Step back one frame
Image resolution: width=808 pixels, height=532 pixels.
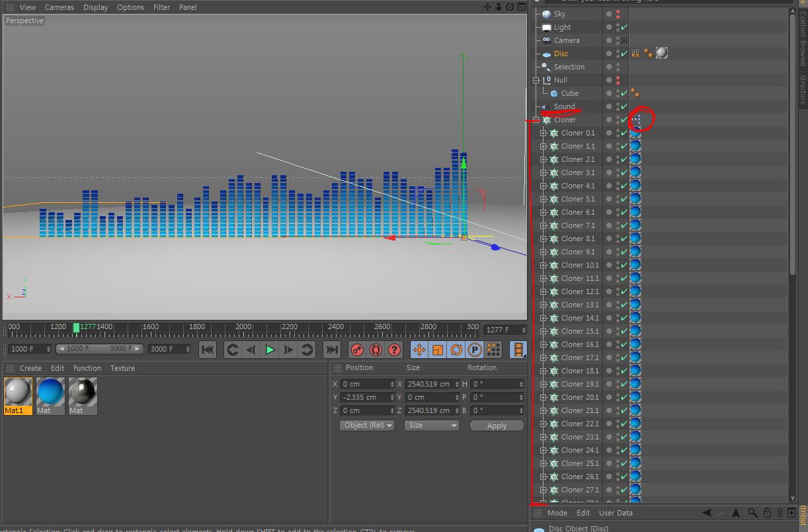pos(251,350)
